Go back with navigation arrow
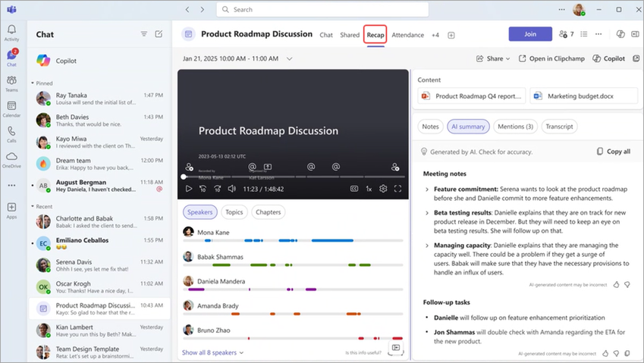Image resolution: width=644 pixels, height=363 pixels. tap(187, 9)
